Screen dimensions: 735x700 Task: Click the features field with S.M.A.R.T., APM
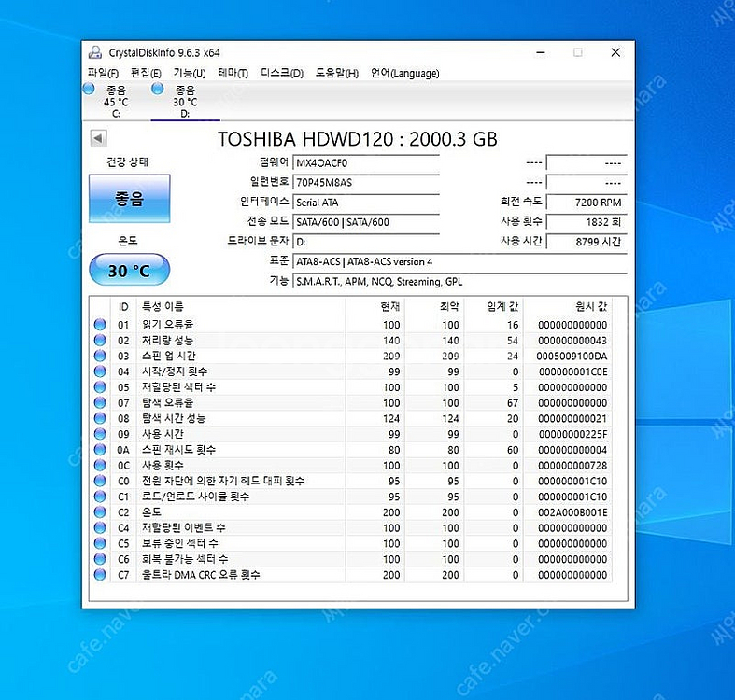459,281
